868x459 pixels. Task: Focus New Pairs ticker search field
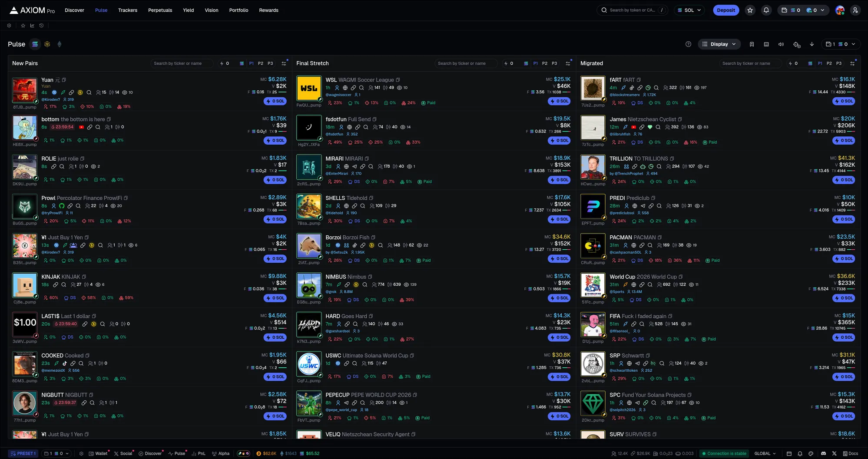click(x=182, y=63)
